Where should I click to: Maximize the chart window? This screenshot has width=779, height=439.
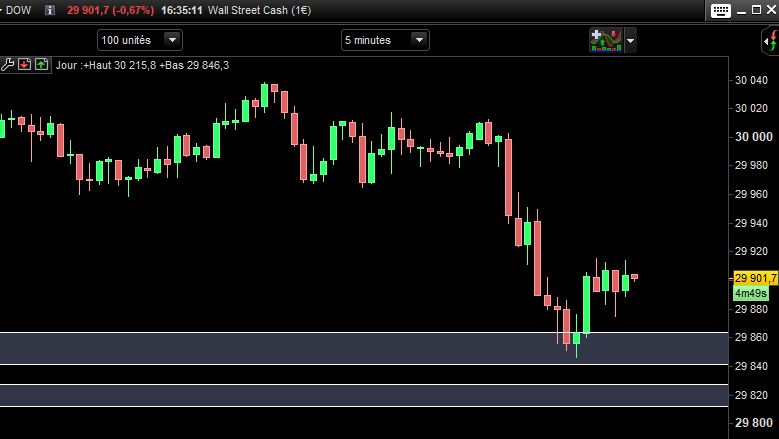click(756, 10)
